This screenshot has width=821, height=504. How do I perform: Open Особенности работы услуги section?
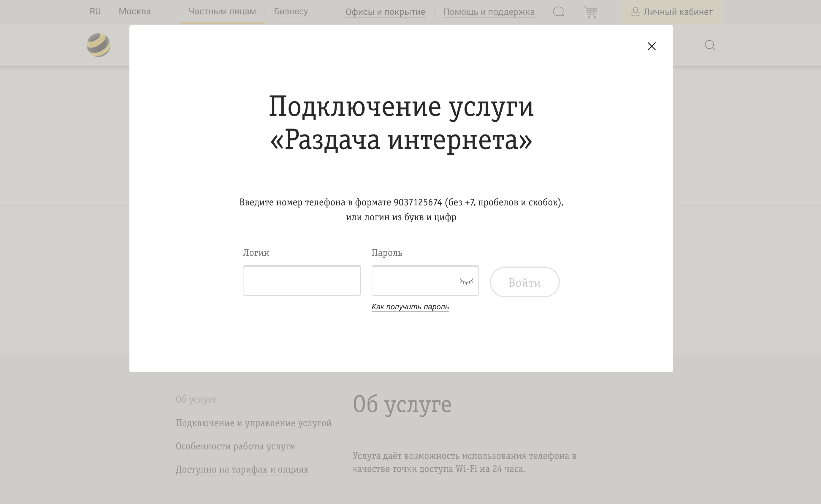coord(235,446)
